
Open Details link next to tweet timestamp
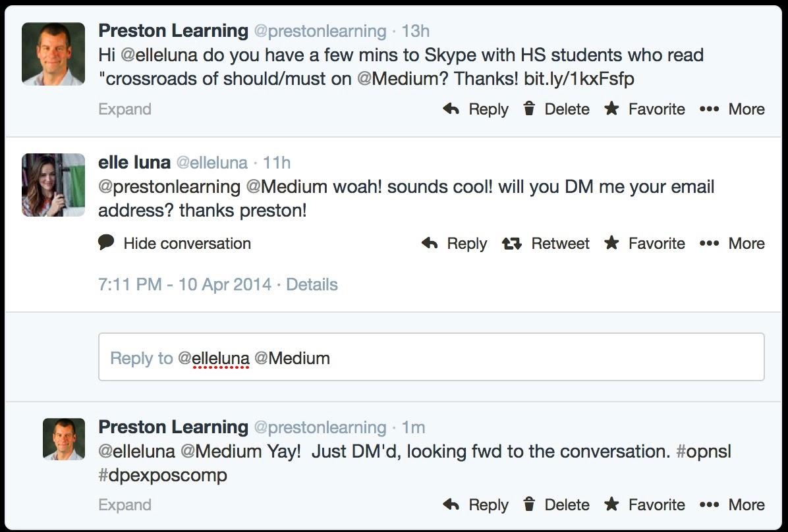(x=312, y=285)
